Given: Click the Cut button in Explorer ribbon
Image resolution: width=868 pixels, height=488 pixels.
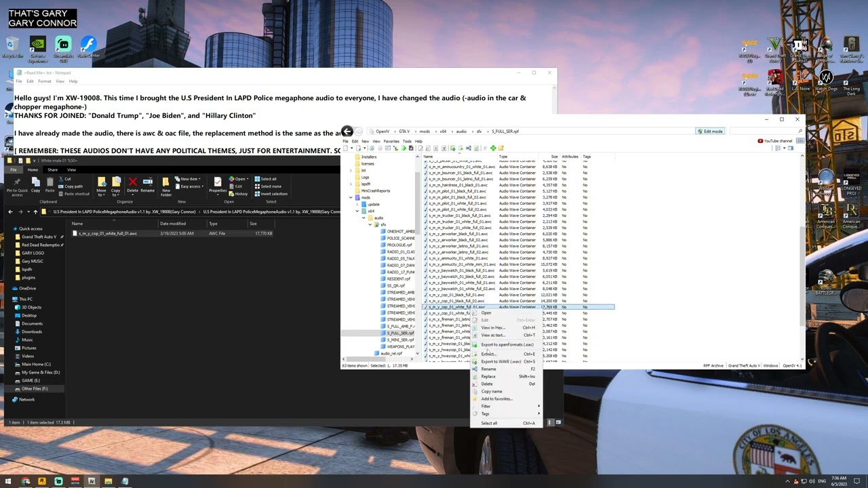Looking at the screenshot, I should tap(64, 179).
